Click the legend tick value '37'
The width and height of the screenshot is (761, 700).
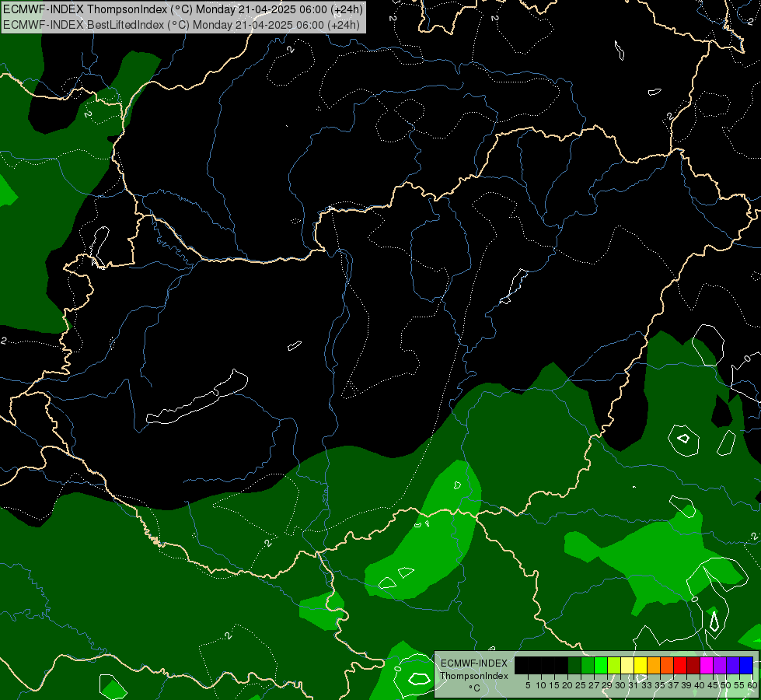click(x=674, y=685)
